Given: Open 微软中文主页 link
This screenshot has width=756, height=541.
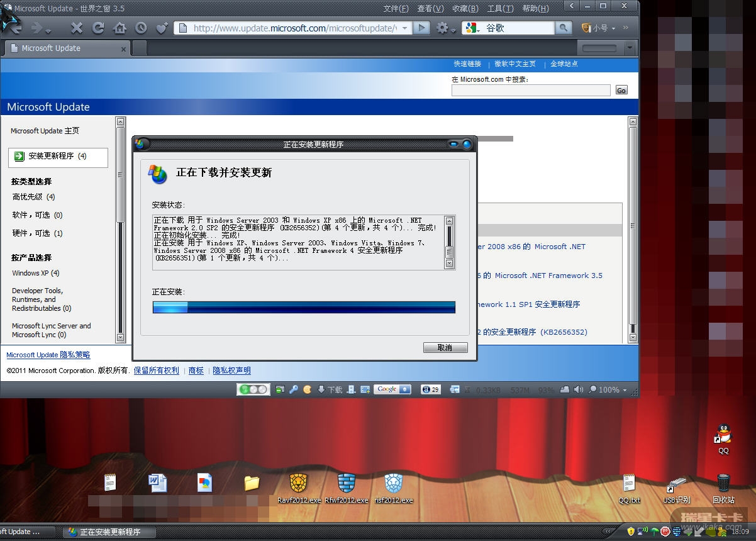Looking at the screenshot, I should click(x=515, y=64).
